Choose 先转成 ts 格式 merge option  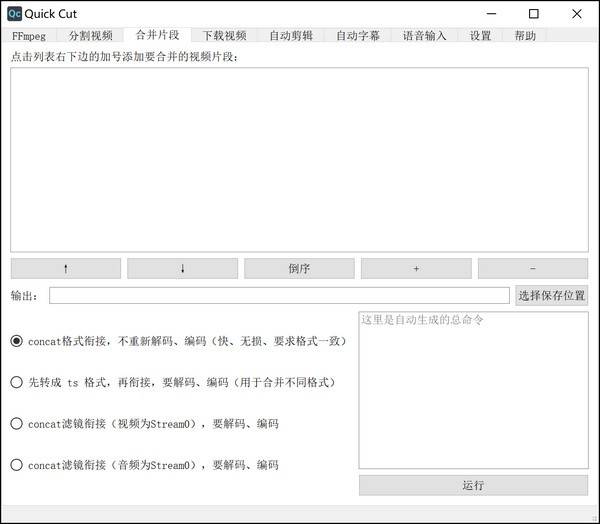point(16,382)
